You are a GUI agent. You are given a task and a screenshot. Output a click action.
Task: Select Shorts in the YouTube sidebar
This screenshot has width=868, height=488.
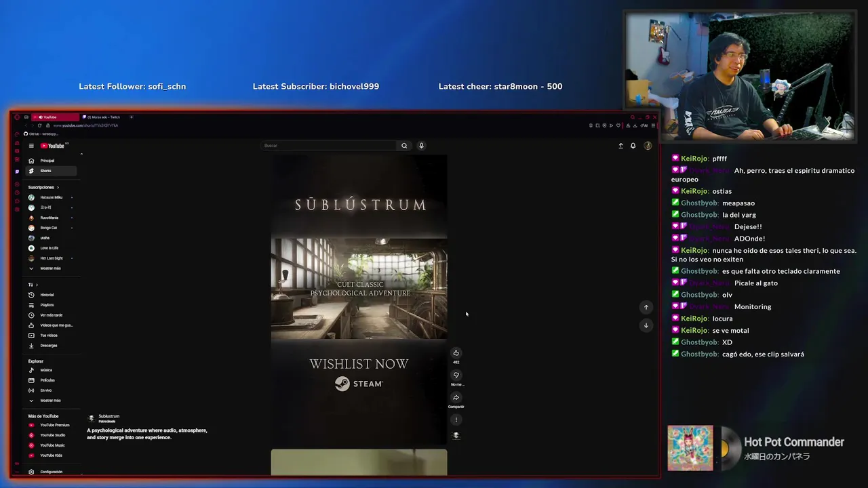tap(52, 171)
